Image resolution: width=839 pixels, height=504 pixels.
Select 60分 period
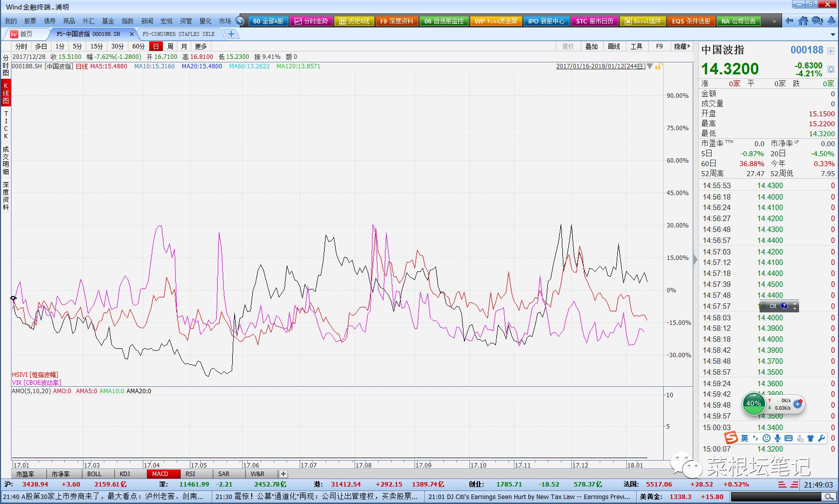138,46
